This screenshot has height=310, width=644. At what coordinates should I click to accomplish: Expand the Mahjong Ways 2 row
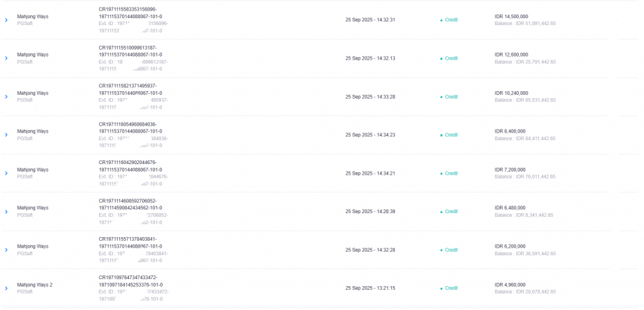[6, 288]
